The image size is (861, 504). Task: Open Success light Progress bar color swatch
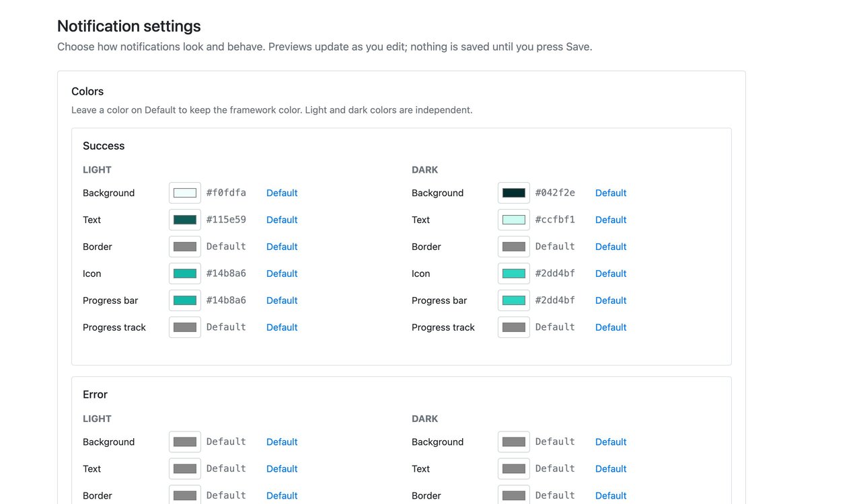click(x=185, y=300)
